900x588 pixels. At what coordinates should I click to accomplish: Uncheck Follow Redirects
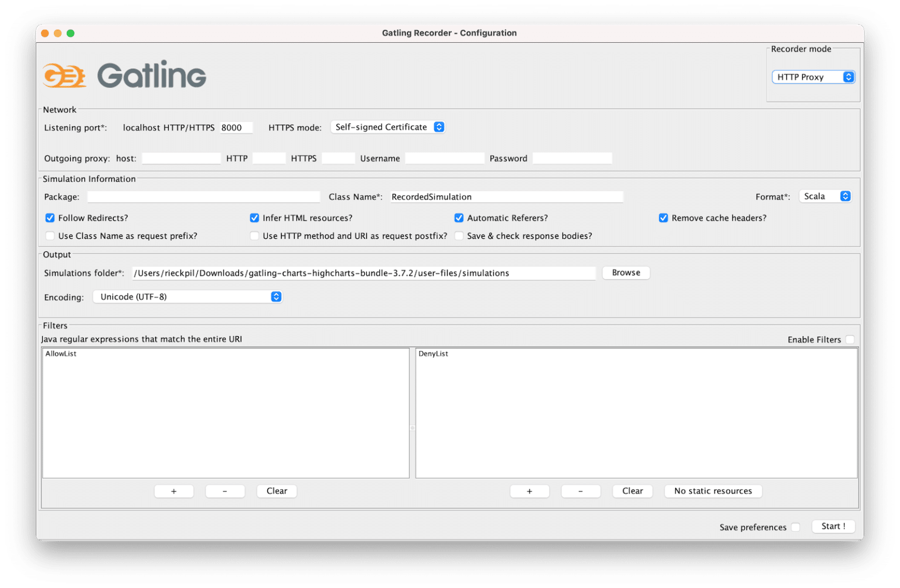(x=50, y=217)
